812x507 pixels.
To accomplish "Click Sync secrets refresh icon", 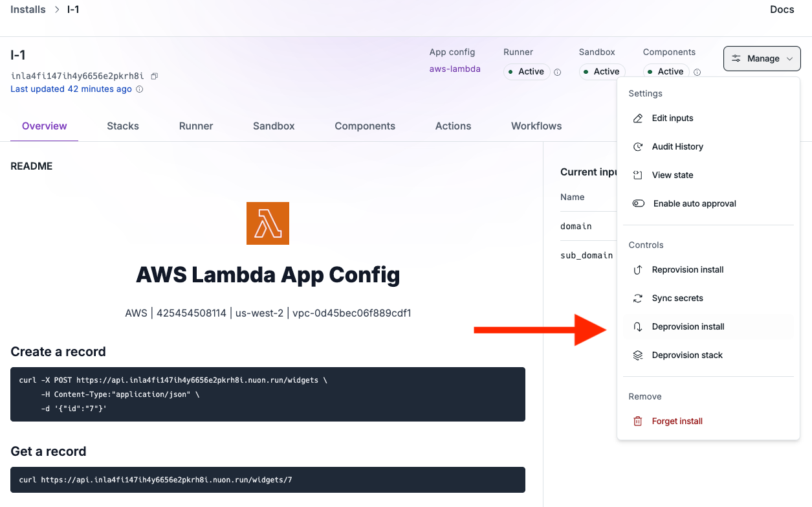I will pos(638,299).
